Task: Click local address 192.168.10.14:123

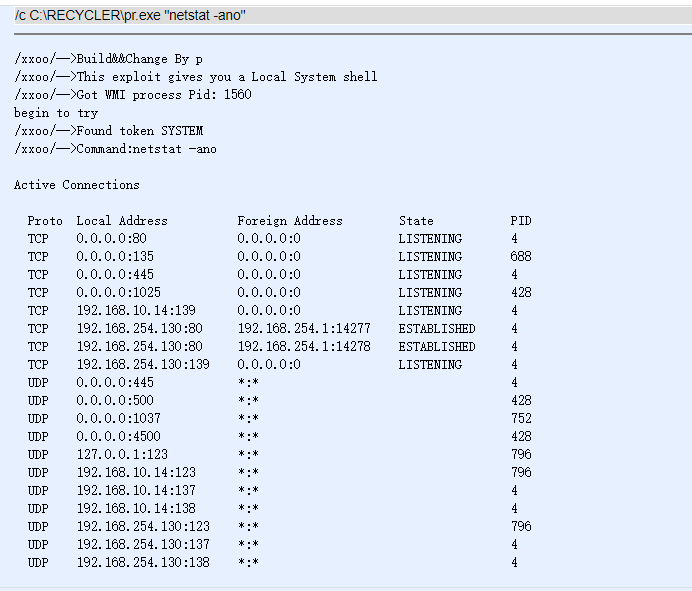Action: coord(136,473)
